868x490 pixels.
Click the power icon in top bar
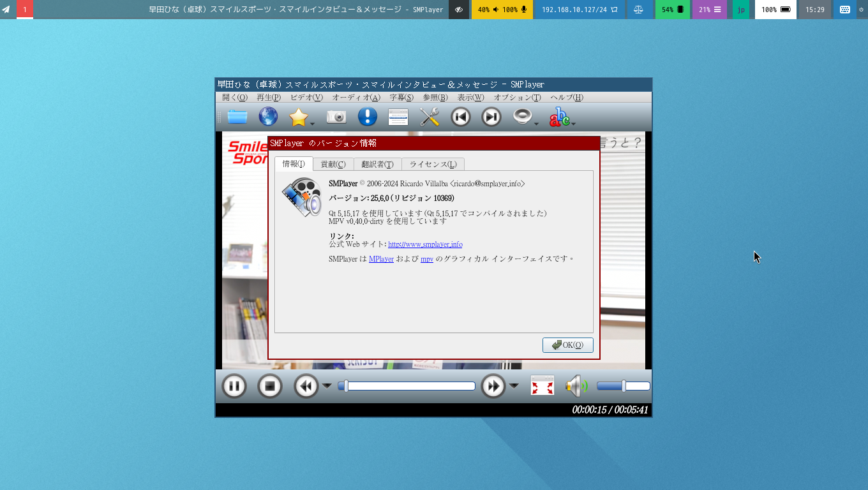(862, 10)
